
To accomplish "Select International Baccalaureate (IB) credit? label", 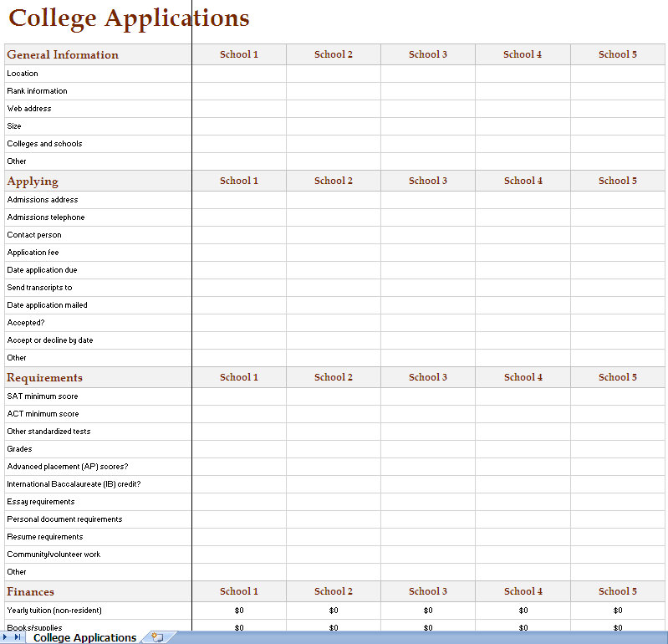I will coord(74,484).
